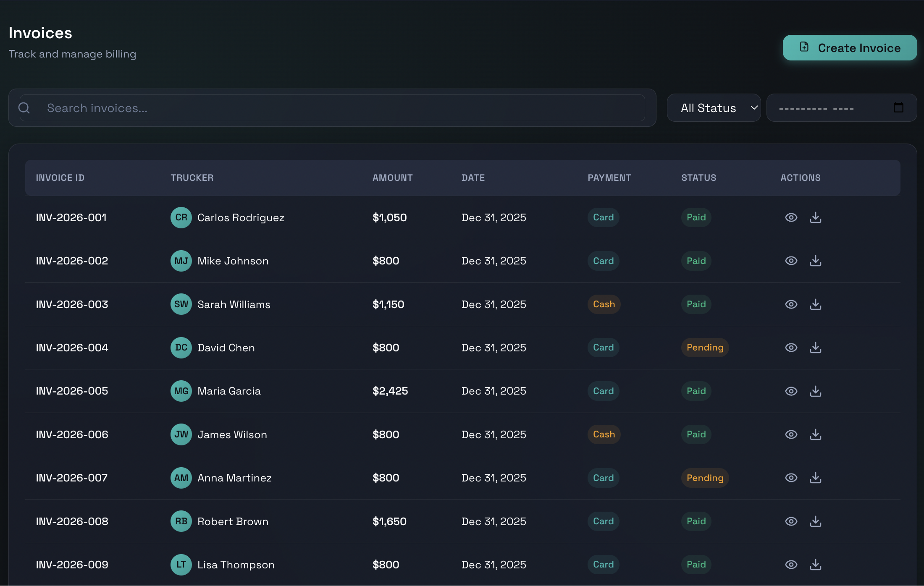Image resolution: width=924 pixels, height=586 pixels.
Task: Sort by the Amount column header
Action: click(x=392, y=178)
